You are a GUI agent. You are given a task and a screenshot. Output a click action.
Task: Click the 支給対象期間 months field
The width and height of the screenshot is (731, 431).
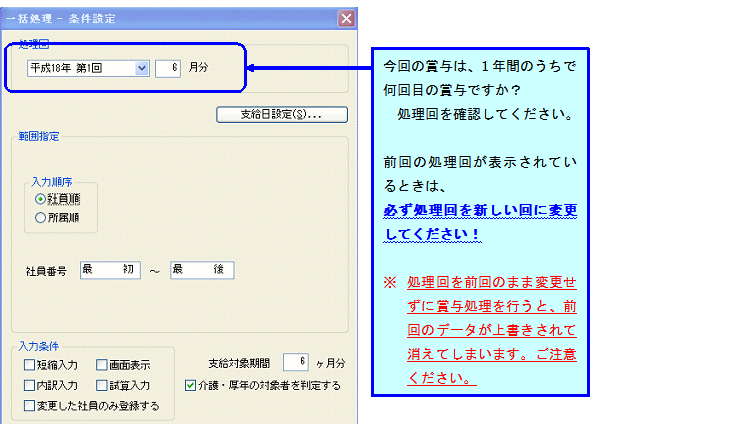tap(296, 362)
